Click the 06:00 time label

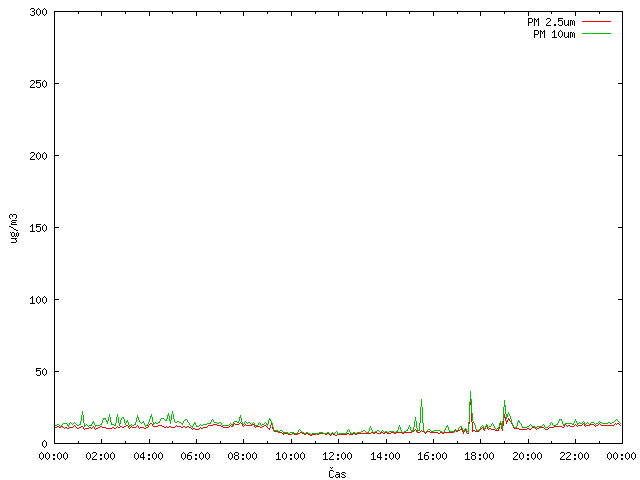coord(196,456)
